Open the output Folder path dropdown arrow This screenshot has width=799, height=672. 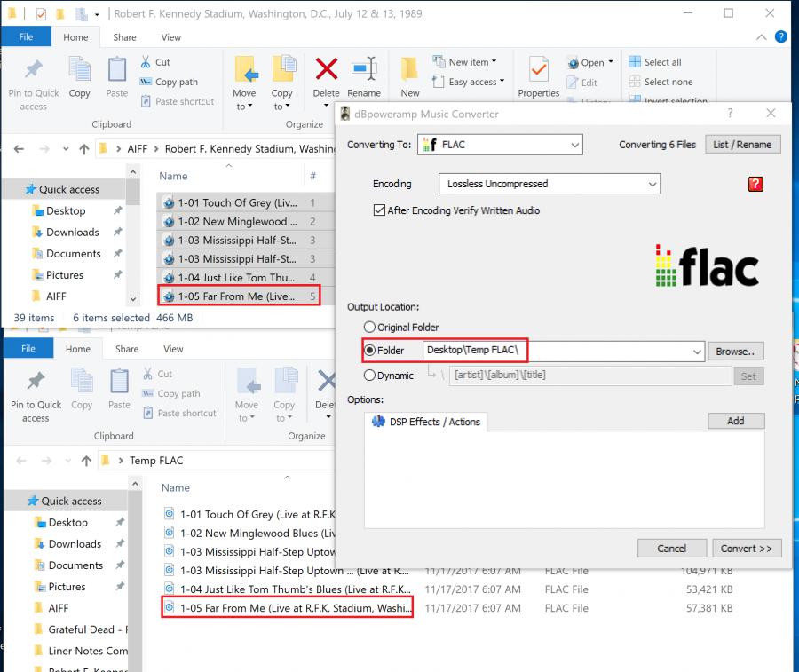[x=697, y=352]
